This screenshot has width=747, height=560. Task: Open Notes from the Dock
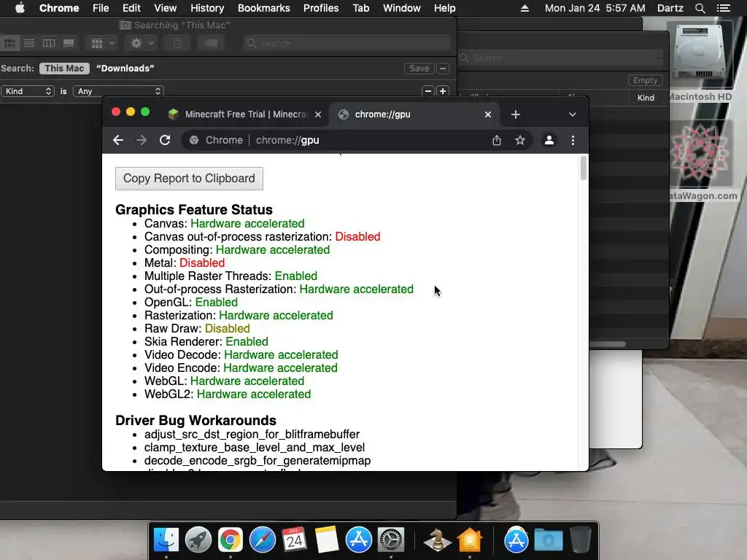326,540
